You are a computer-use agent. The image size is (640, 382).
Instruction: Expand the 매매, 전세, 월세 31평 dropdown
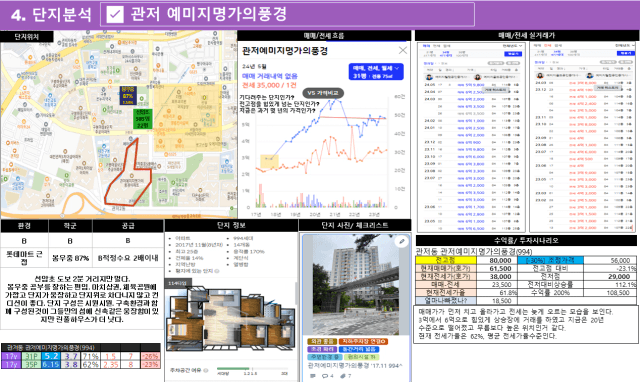point(376,72)
